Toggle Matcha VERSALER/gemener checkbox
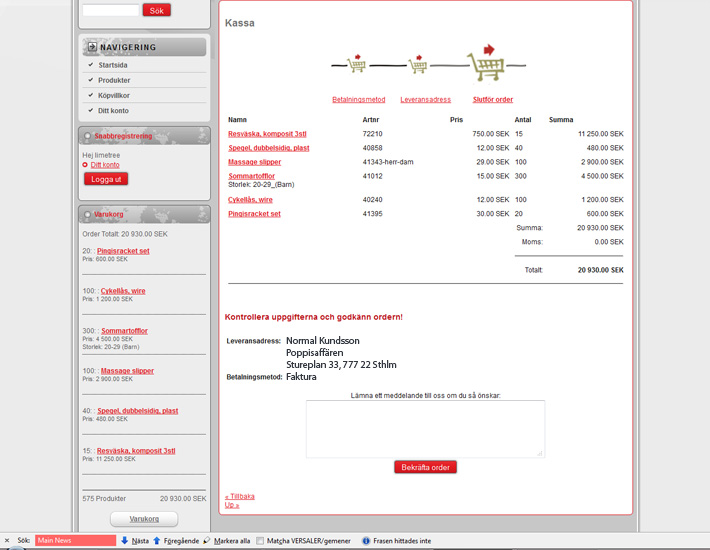Viewport: 710px width, 550px height. pyautogui.click(x=260, y=540)
